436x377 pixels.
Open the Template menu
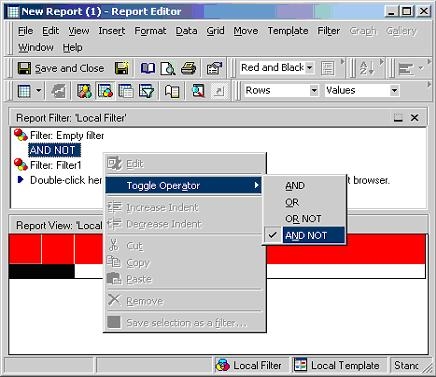pyautogui.click(x=288, y=31)
